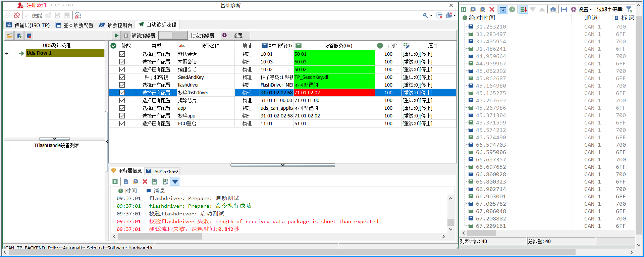Switch to the 诊断控制台 tab
644x257 pixels.
116,25
